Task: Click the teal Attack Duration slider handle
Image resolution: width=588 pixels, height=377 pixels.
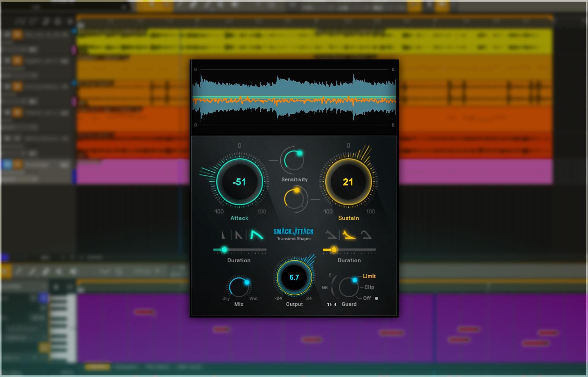Action: [224, 250]
